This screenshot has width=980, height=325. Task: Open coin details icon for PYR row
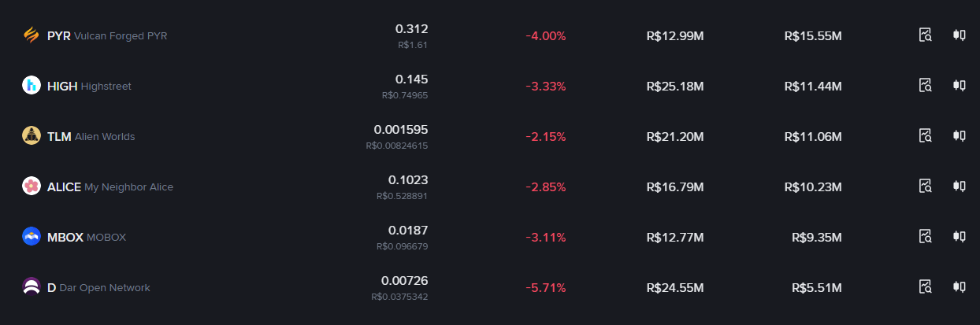[x=926, y=35]
